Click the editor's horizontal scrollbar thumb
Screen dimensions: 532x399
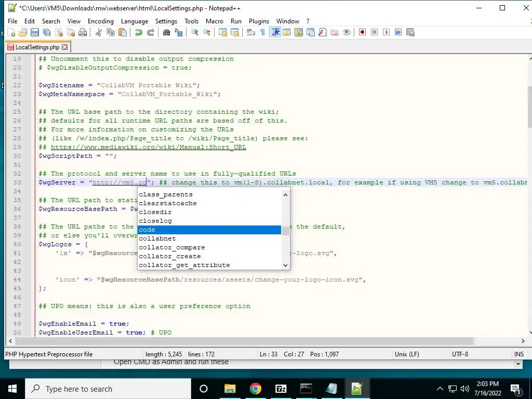click(244, 341)
